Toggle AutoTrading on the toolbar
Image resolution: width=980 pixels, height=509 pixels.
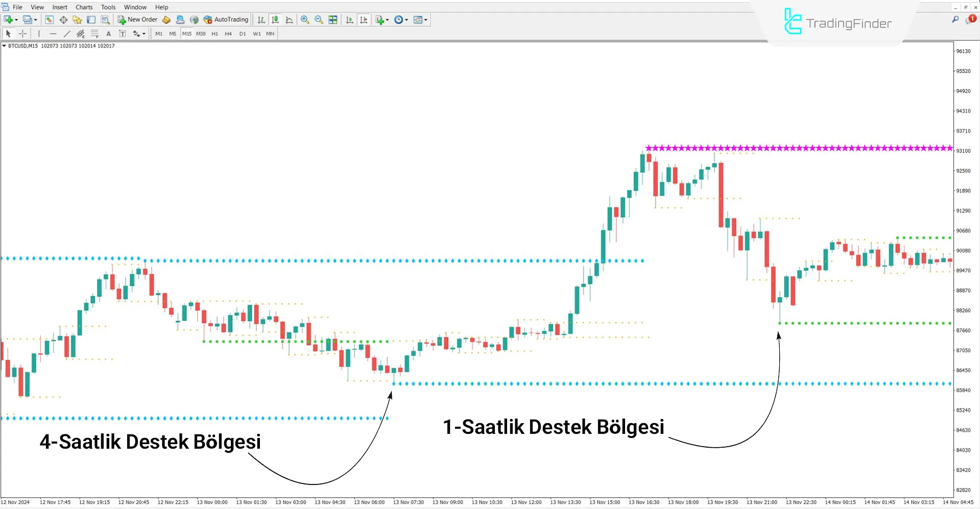pos(226,20)
